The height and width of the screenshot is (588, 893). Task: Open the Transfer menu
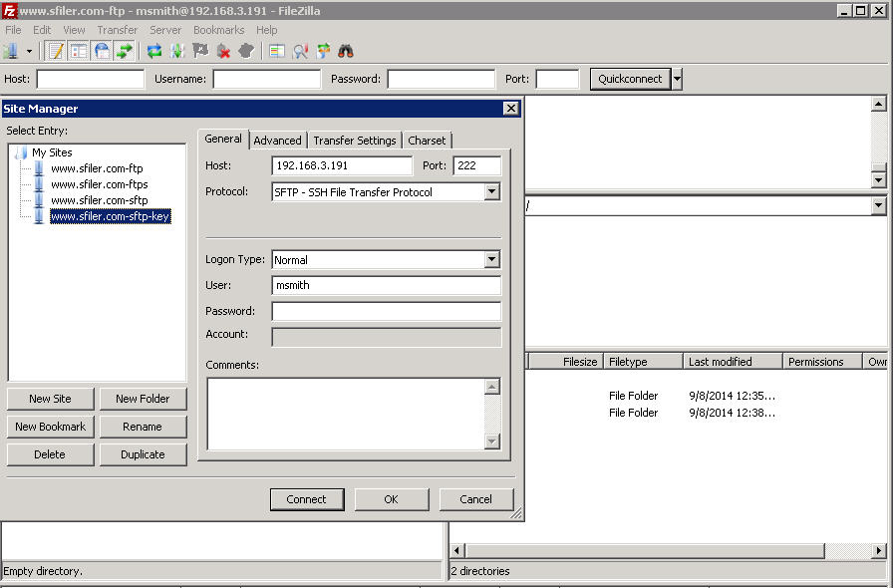tap(118, 30)
